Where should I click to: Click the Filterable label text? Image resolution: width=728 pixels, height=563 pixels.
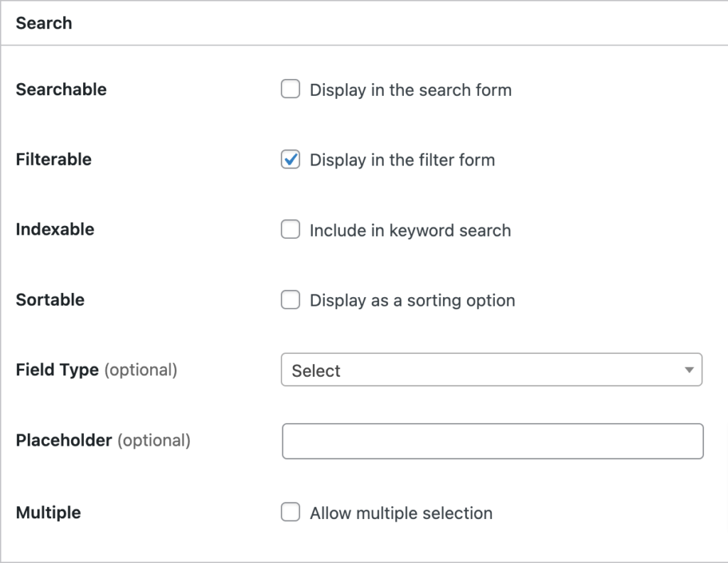(53, 159)
